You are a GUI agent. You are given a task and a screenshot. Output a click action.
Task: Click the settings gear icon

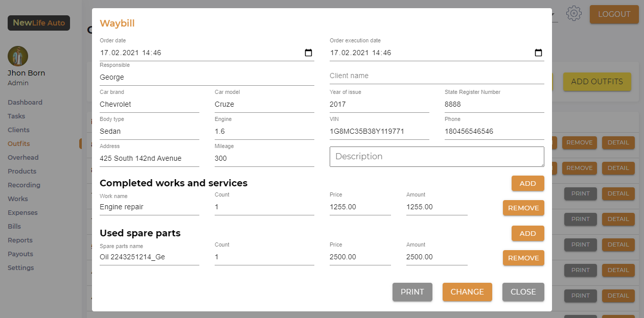(x=574, y=14)
